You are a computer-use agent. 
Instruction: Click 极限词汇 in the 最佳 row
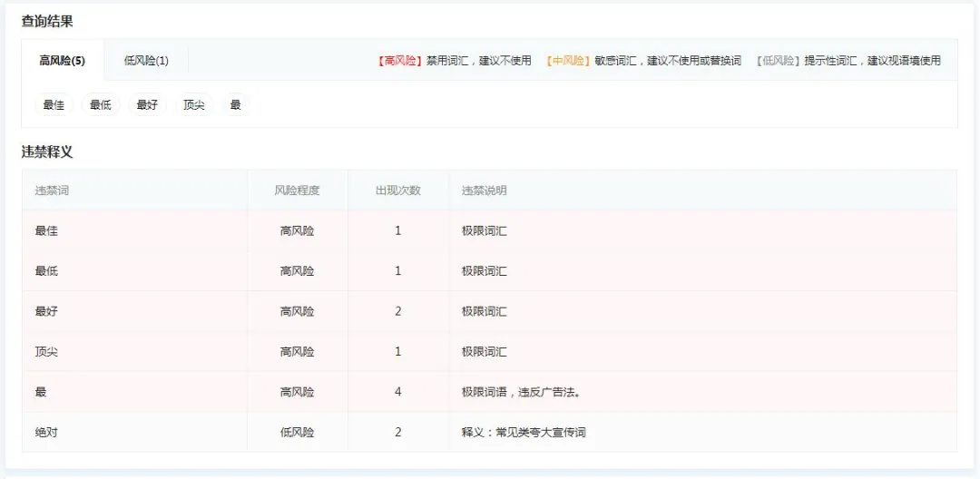click(x=485, y=231)
